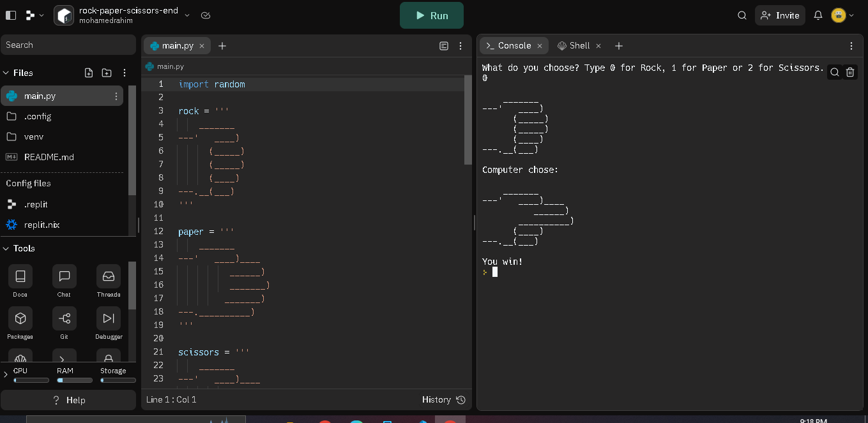This screenshot has width=868, height=423.
Task: Click the editor format code icon
Action: [444, 46]
